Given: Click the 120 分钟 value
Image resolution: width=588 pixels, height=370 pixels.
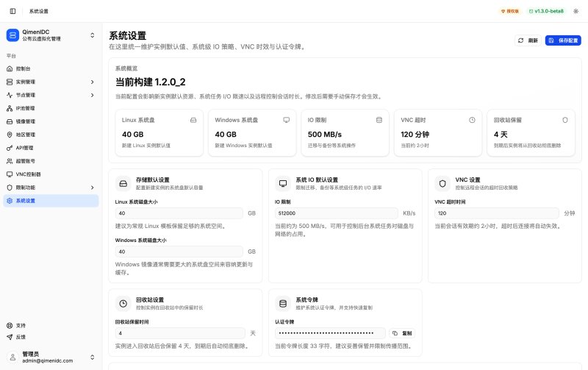Looking at the screenshot, I should click(x=415, y=135).
